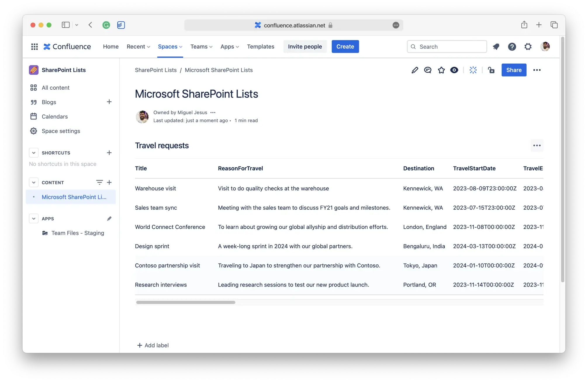
Task: Open the app switcher grid icon
Action: (x=34, y=47)
